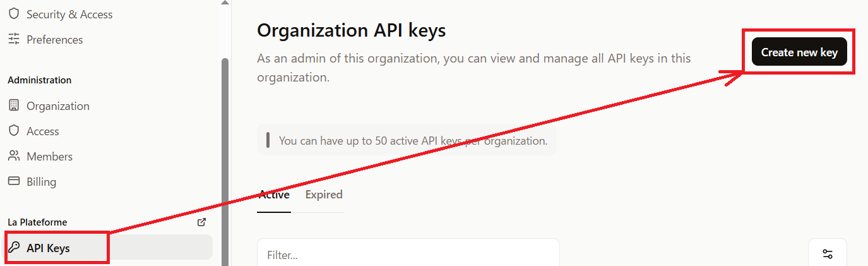868x266 pixels.
Task: Click the sliders icon next to Preferences
Action: click(x=14, y=39)
